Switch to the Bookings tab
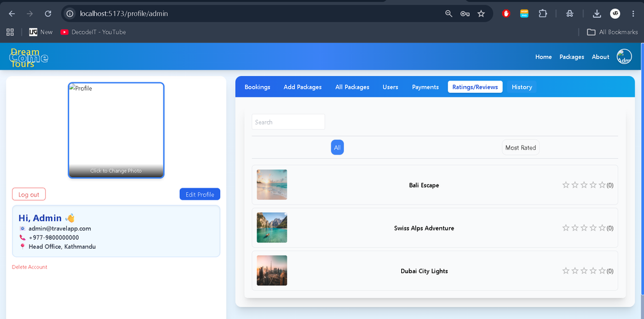The width and height of the screenshot is (644, 319). point(257,87)
